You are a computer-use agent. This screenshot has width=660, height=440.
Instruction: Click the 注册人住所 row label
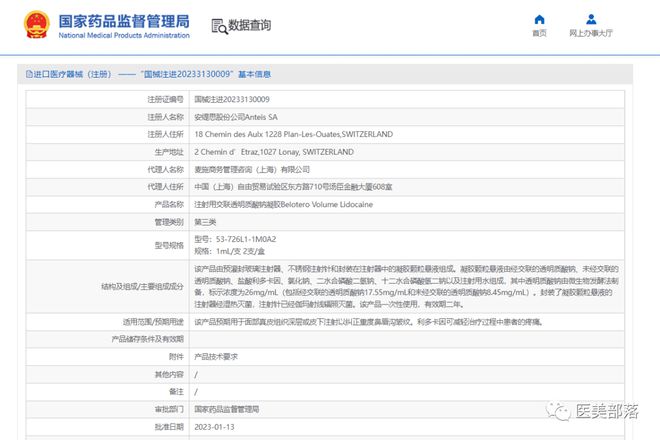[165, 134]
